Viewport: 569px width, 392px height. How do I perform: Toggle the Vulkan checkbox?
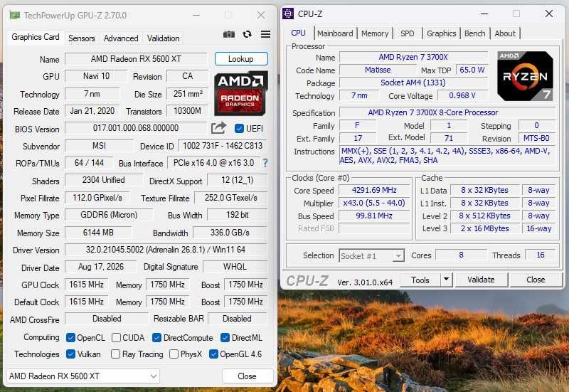pyautogui.click(x=70, y=354)
